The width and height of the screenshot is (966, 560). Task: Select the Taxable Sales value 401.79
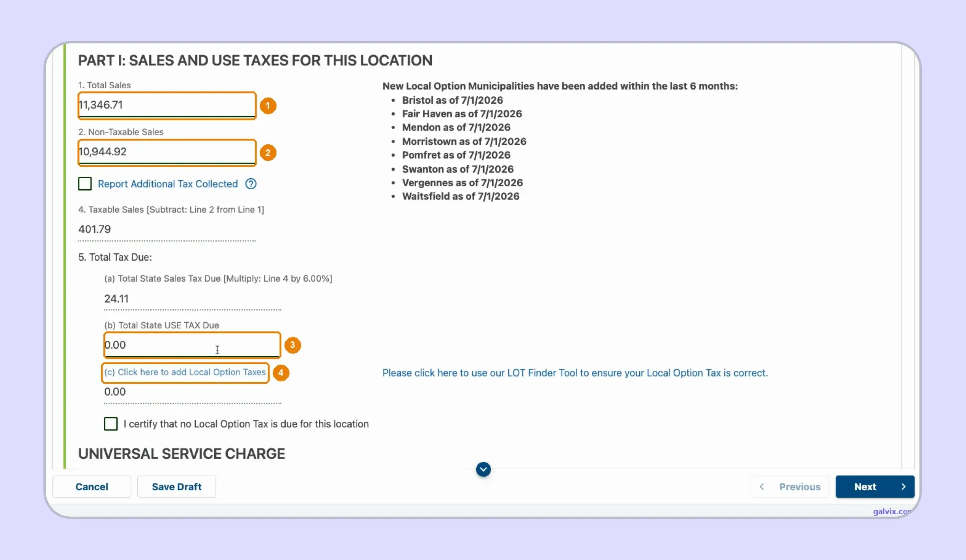95,229
